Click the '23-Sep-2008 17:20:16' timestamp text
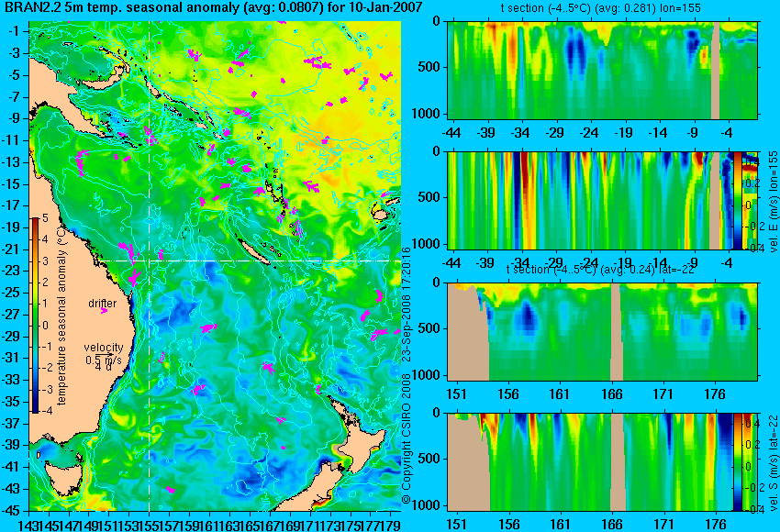Viewport: 780px width, 532px height. [407, 305]
